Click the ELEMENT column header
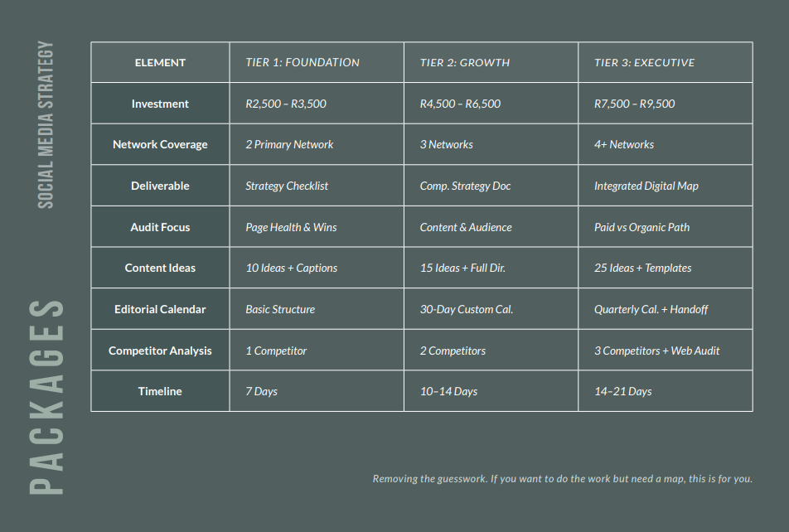Screen dimensions: 789x532 (x=160, y=63)
